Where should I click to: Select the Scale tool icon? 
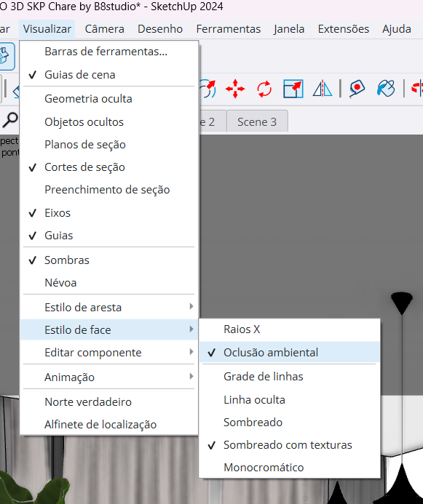293,89
